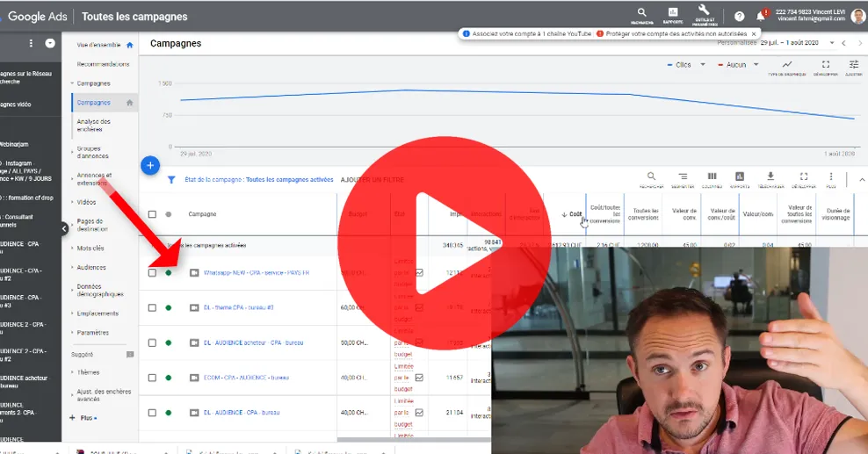Open the Aucun metric dropdown

756,65
